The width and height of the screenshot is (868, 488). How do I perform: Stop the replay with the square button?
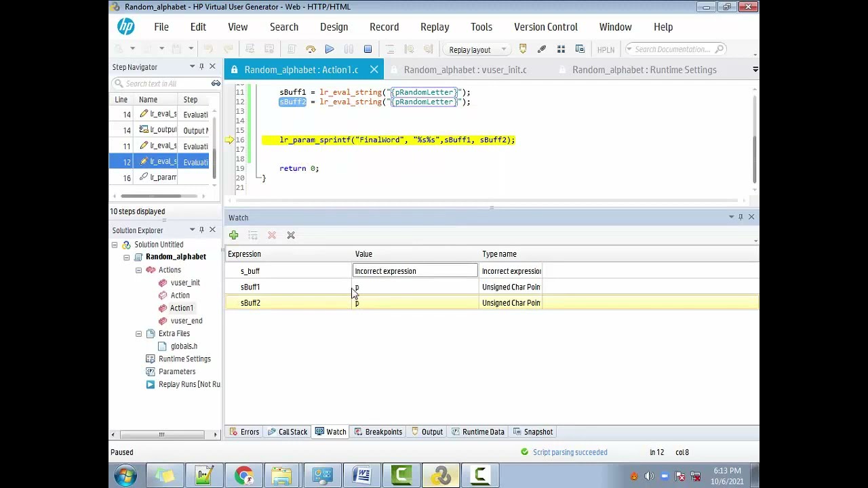(368, 49)
